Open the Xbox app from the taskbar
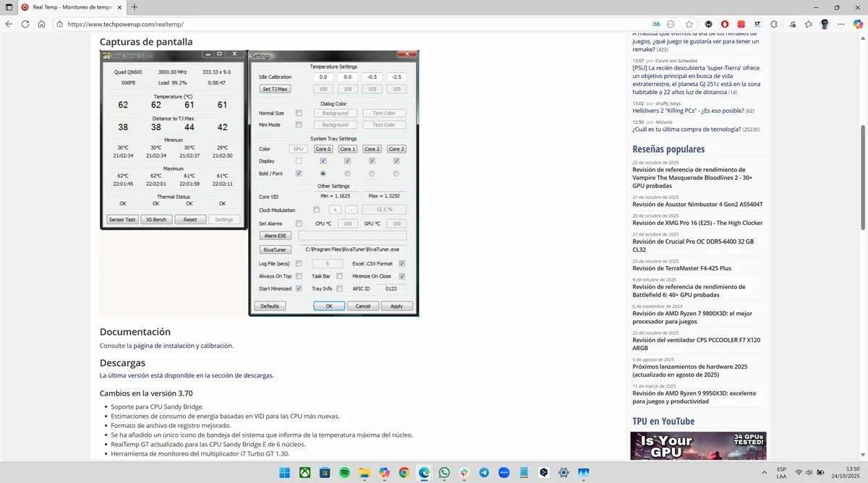Screen dimensions: 868x483 [x=305, y=472]
